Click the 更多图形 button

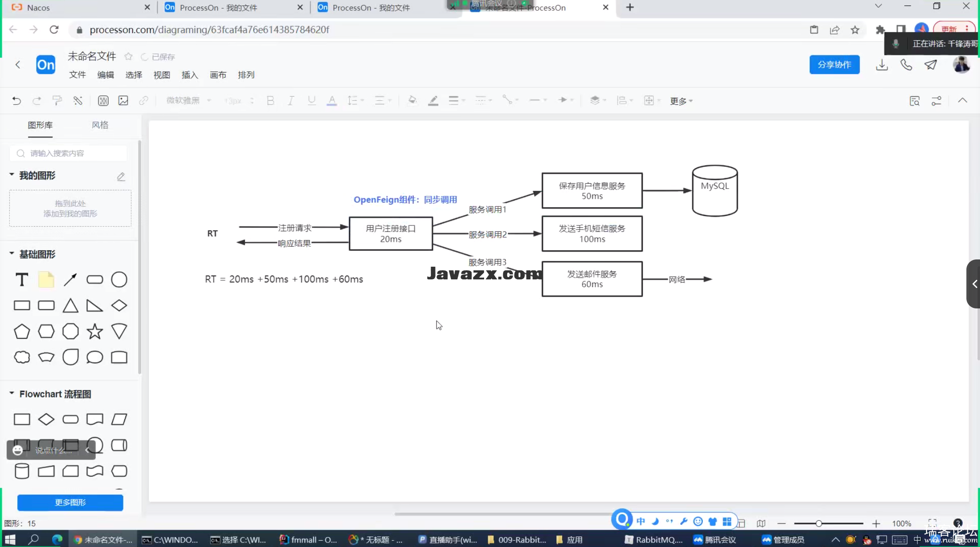[x=70, y=503]
